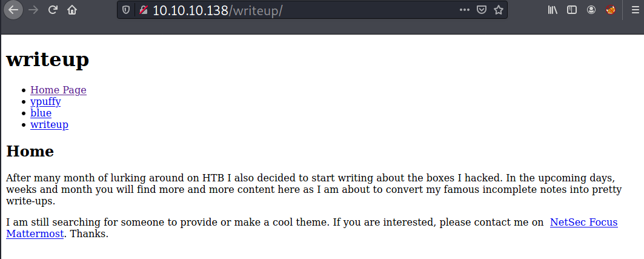The image size is (644, 259).
Task: Show the insecure connection padlock info
Action: (143, 10)
